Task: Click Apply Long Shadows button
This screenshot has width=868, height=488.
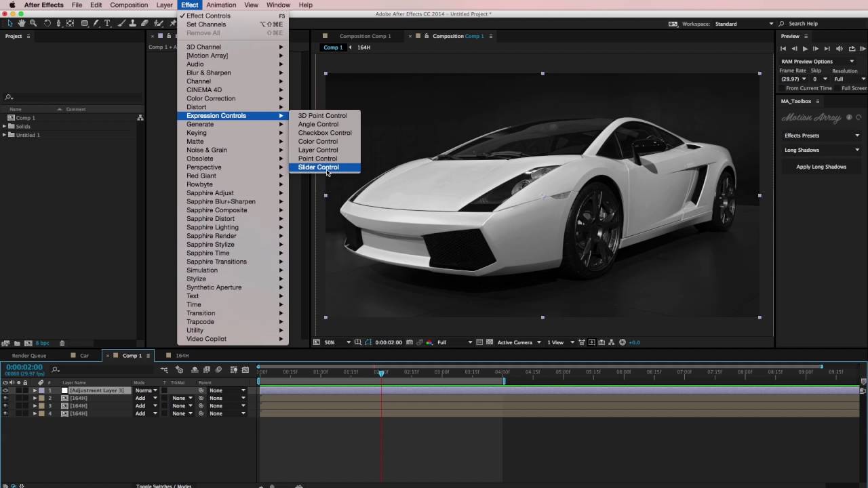Action: tap(821, 167)
